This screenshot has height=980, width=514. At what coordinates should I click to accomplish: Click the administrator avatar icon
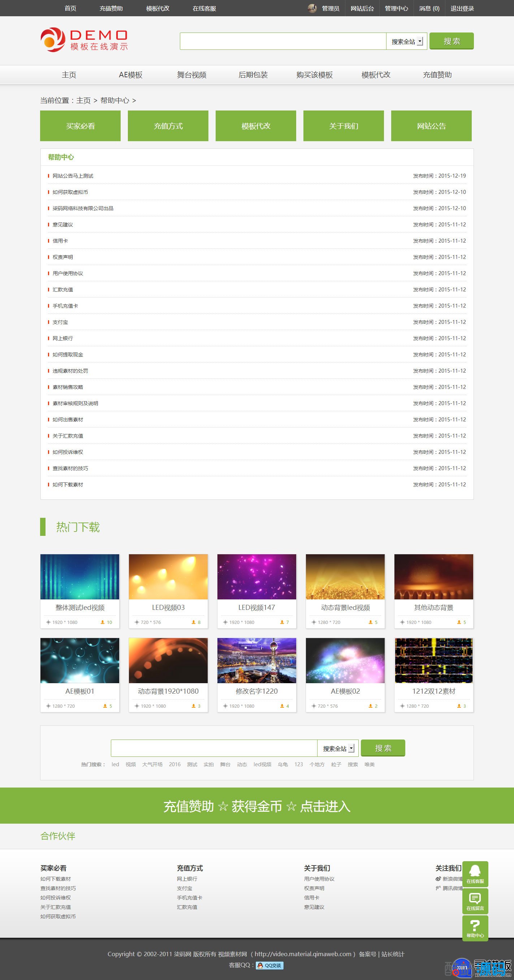tap(312, 8)
